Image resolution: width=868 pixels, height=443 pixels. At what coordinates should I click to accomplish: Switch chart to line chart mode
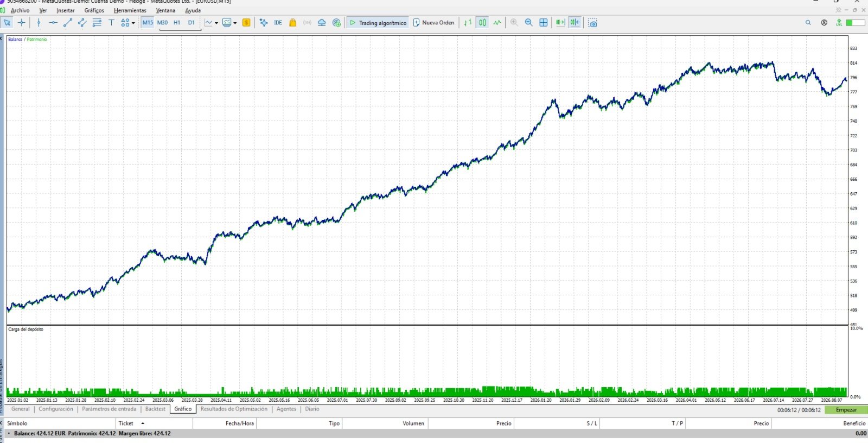[x=497, y=23]
